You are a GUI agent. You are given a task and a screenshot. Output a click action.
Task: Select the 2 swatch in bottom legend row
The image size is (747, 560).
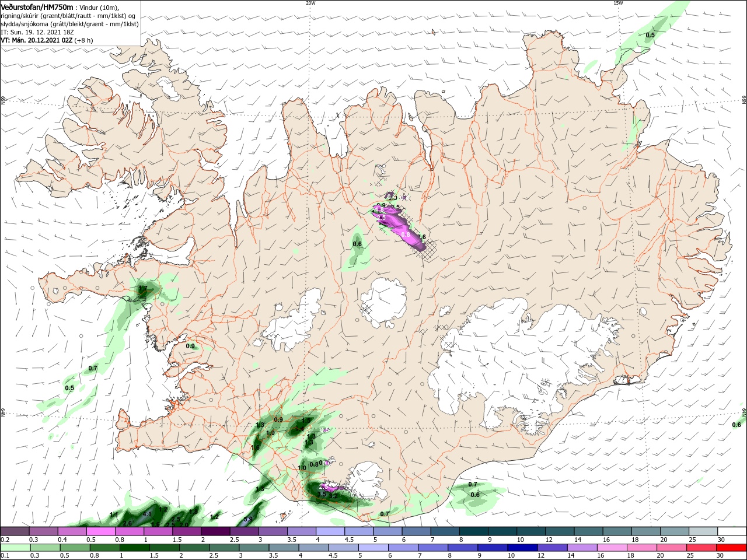click(194, 548)
